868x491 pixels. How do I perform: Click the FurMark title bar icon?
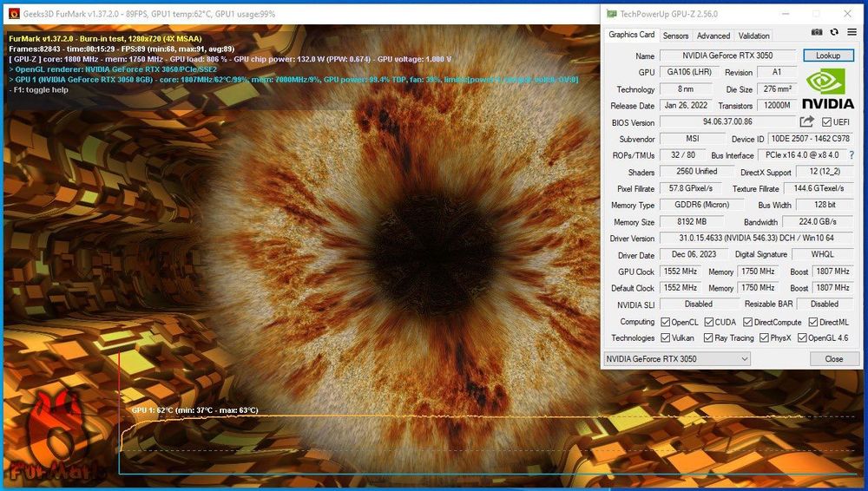(14, 13)
